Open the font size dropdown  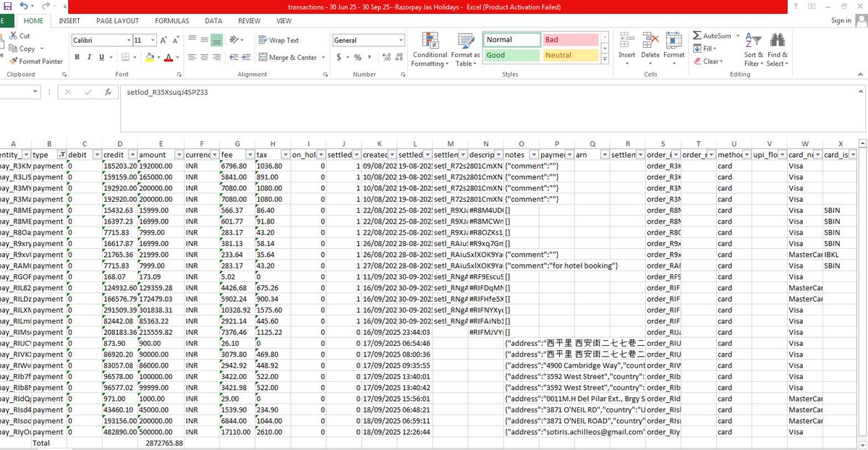[x=153, y=41]
